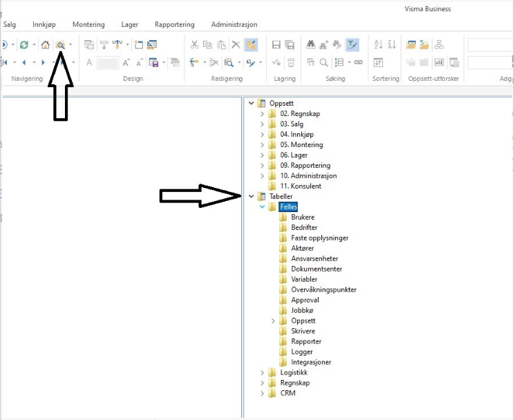This screenshot has height=420, width=514.
Task: Select the Overvåkningspunkter folder
Action: click(x=323, y=289)
